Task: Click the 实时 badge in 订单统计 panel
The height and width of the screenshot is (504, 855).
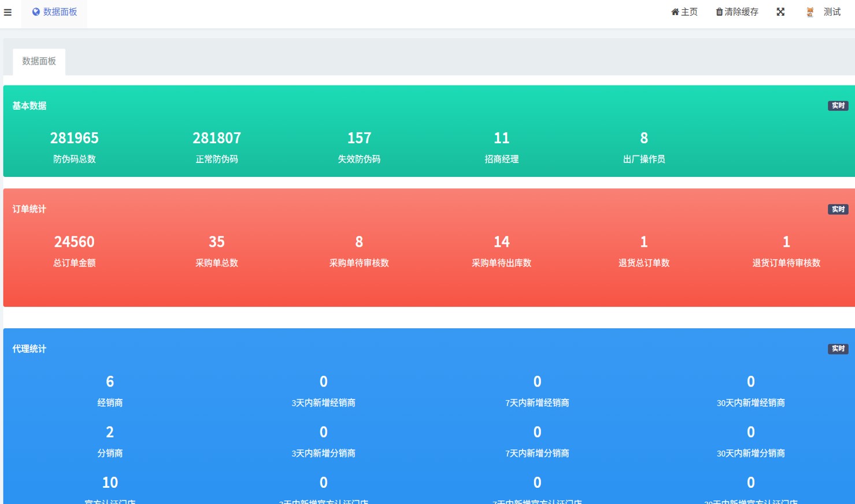Action: coord(838,209)
